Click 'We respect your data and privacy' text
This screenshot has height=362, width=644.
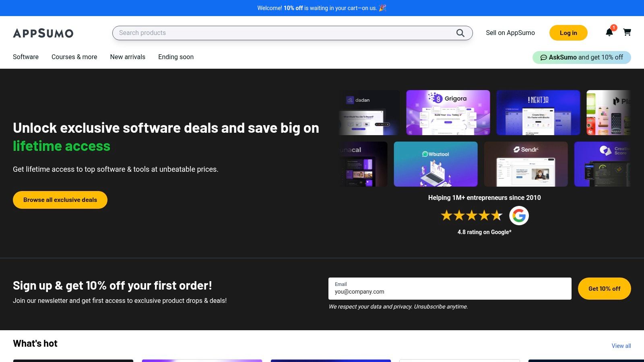[370, 306]
